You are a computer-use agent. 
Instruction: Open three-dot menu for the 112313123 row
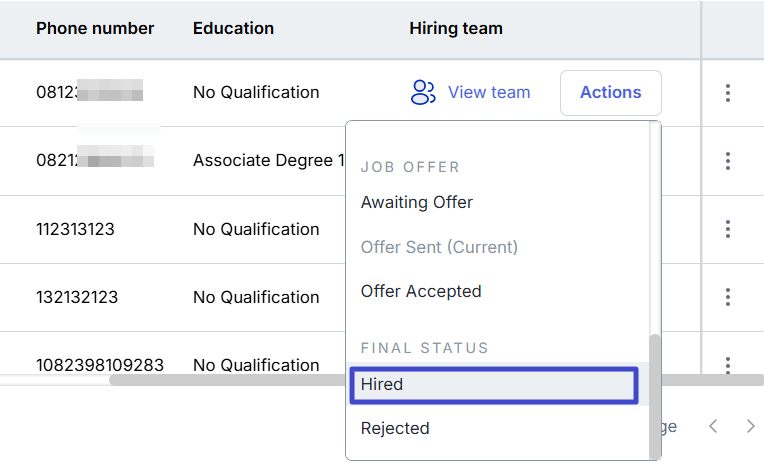pos(727,229)
